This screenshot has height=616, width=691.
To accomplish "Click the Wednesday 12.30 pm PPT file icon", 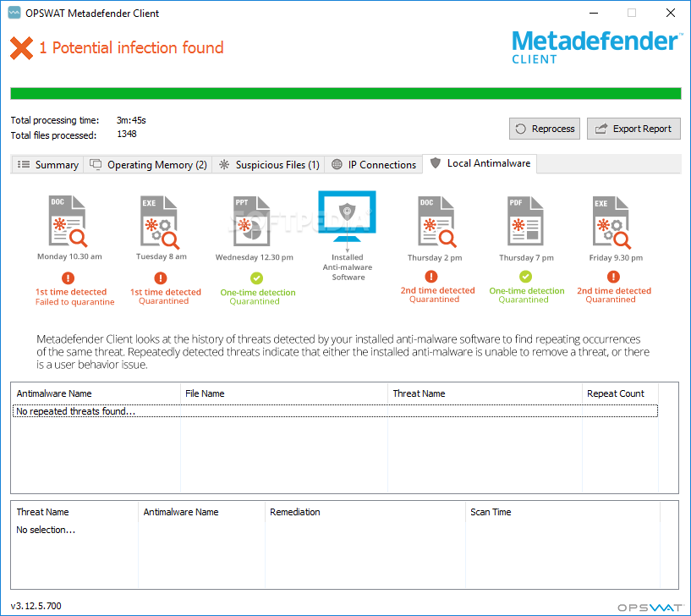I will (252, 222).
